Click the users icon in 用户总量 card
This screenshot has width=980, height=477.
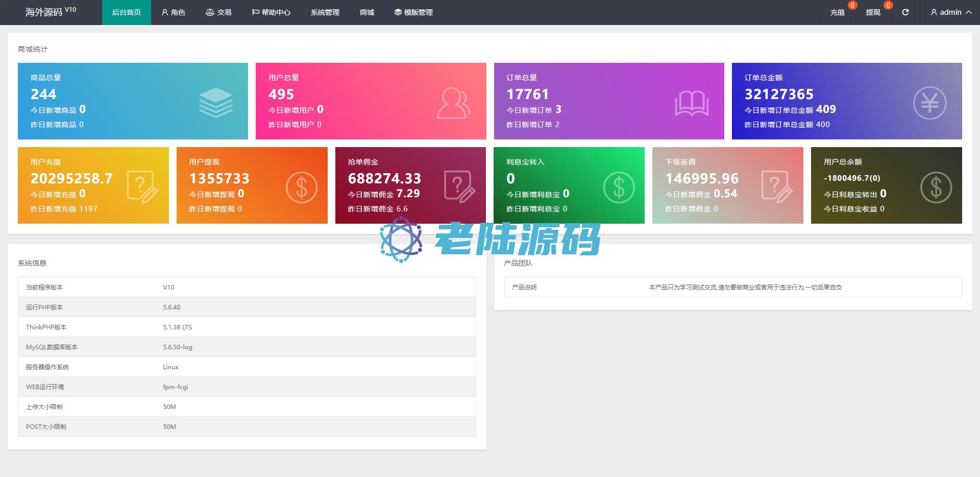(x=453, y=103)
